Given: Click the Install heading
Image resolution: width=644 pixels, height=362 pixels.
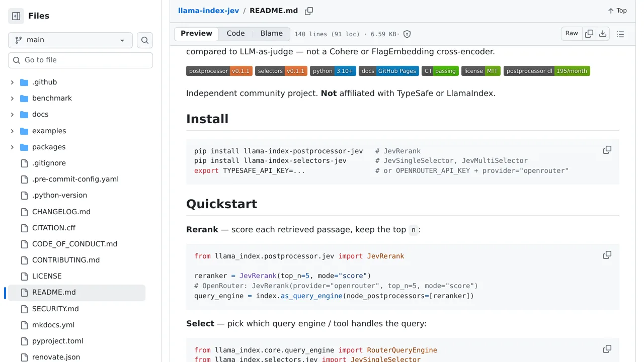Looking at the screenshot, I should pyautogui.click(x=207, y=119).
